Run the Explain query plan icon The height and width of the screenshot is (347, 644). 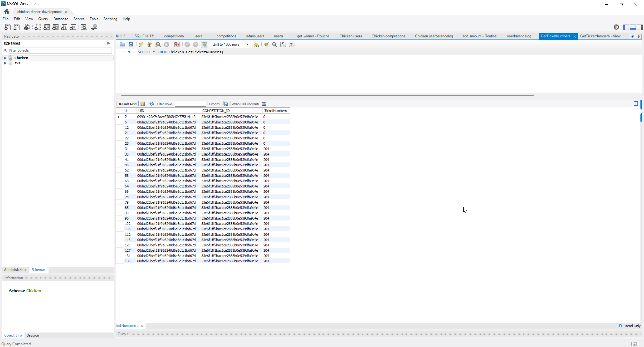pos(158,44)
